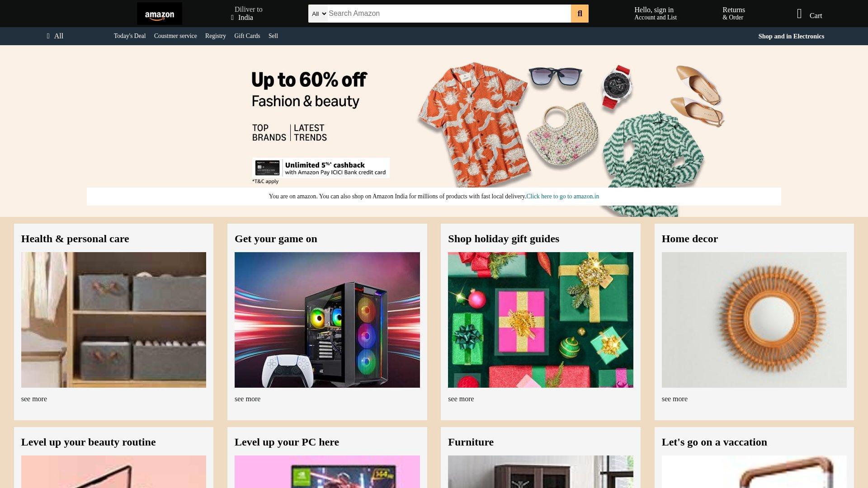Expand Hello, sign in Account and List
Screen dimensions: 868x488
click(x=656, y=14)
